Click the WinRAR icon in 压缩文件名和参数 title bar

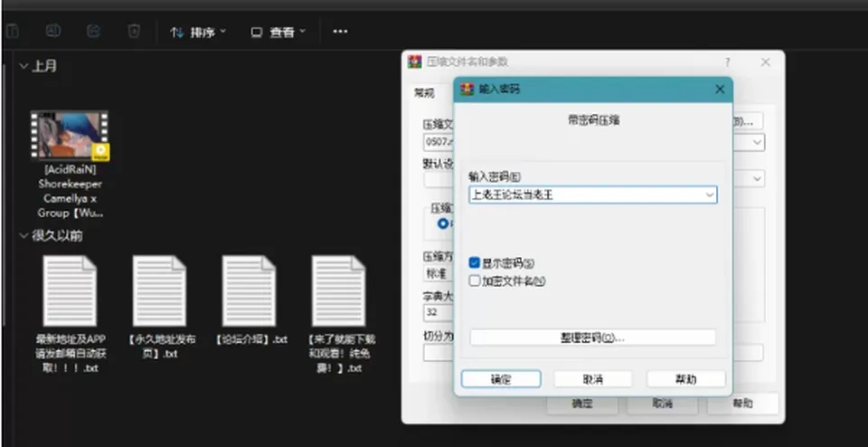(415, 62)
